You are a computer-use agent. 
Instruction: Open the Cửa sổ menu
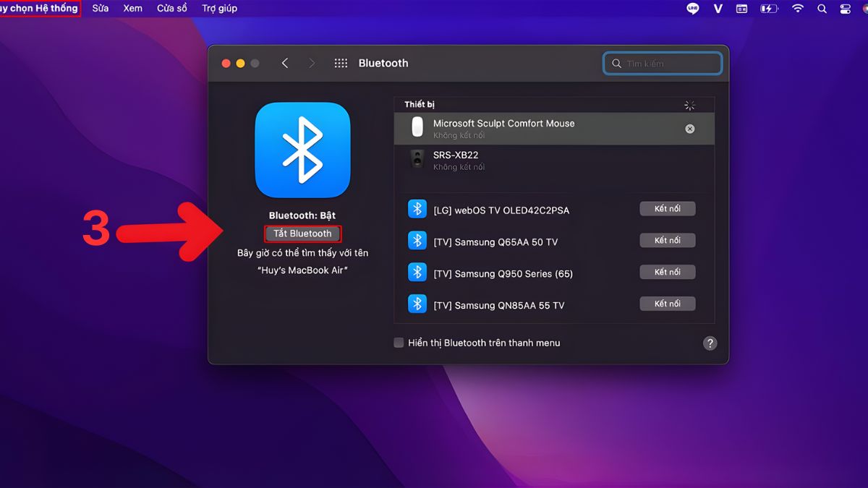pyautogui.click(x=171, y=9)
